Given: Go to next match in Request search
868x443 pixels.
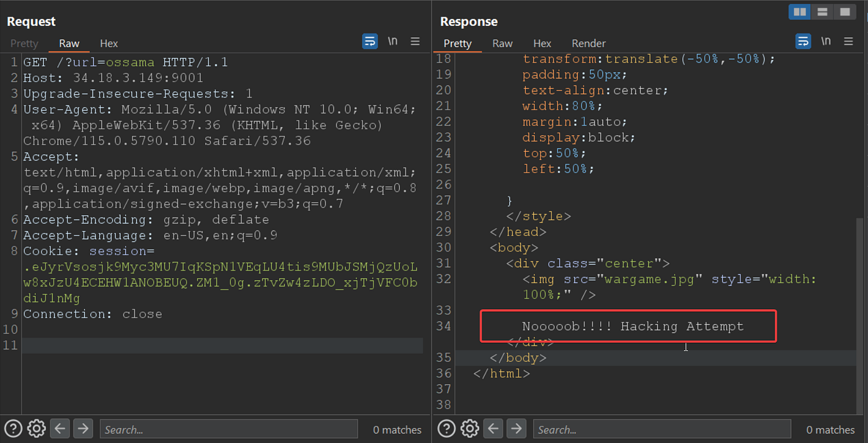Looking at the screenshot, I should pyautogui.click(x=82, y=428).
